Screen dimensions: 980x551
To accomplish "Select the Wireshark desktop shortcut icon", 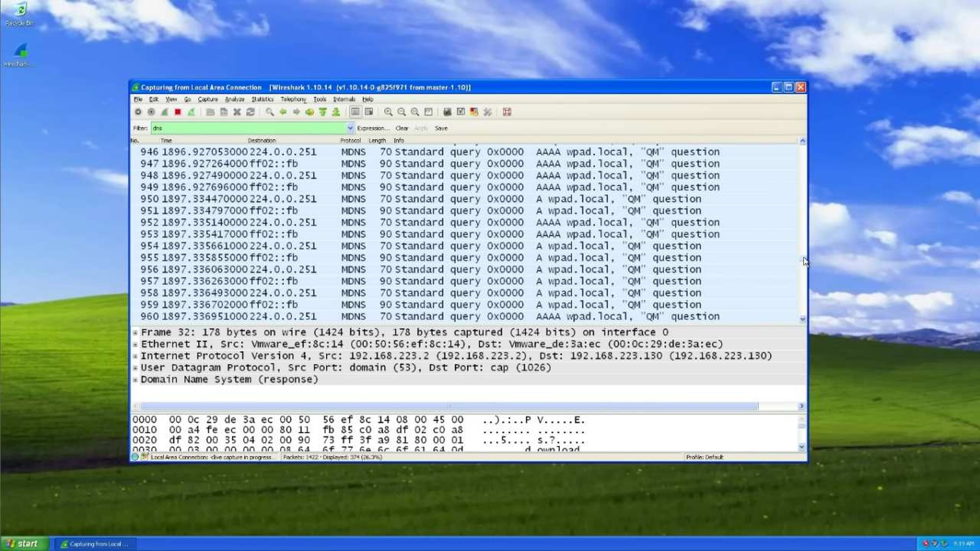I will click(20, 55).
